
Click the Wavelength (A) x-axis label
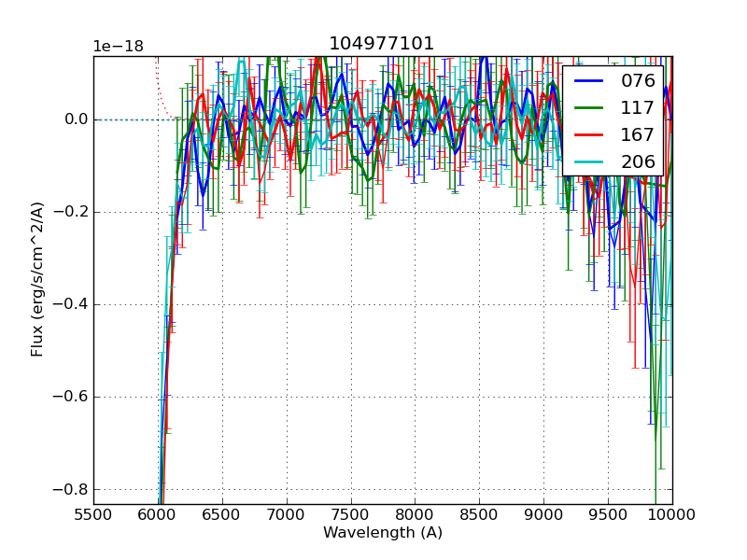(x=382, y=533)
